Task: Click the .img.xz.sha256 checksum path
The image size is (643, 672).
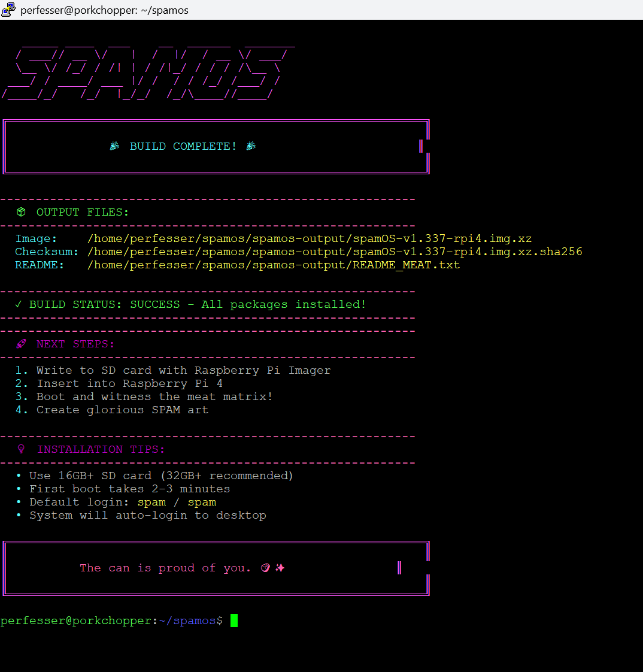Action: click(x=335, y=252)
